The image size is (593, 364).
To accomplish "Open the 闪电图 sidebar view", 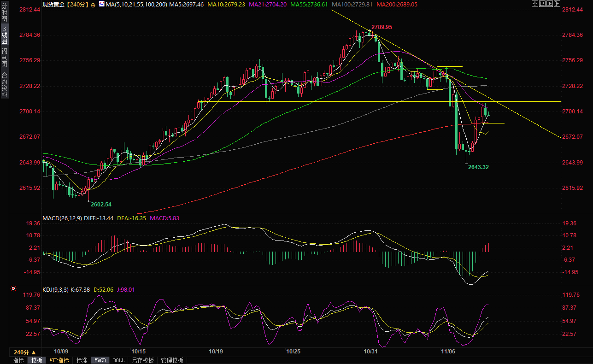I will 5,57.
